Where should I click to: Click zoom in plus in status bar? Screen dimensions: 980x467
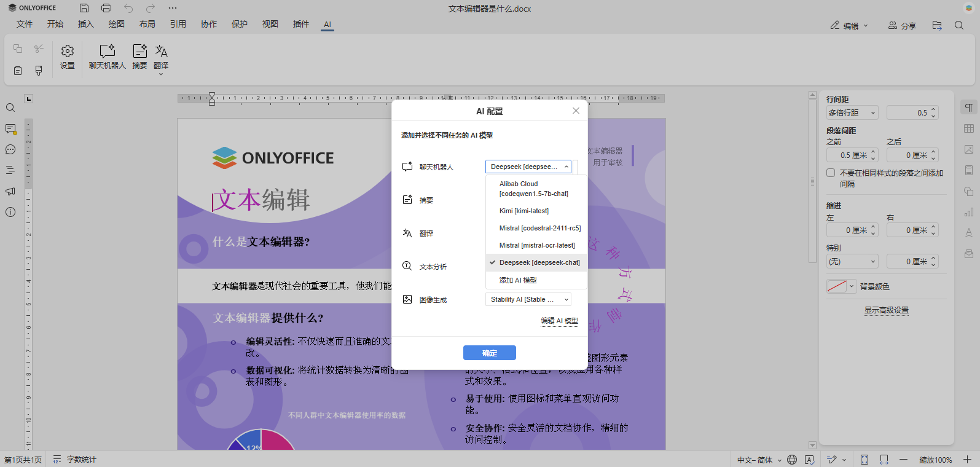tap(967, 460)
